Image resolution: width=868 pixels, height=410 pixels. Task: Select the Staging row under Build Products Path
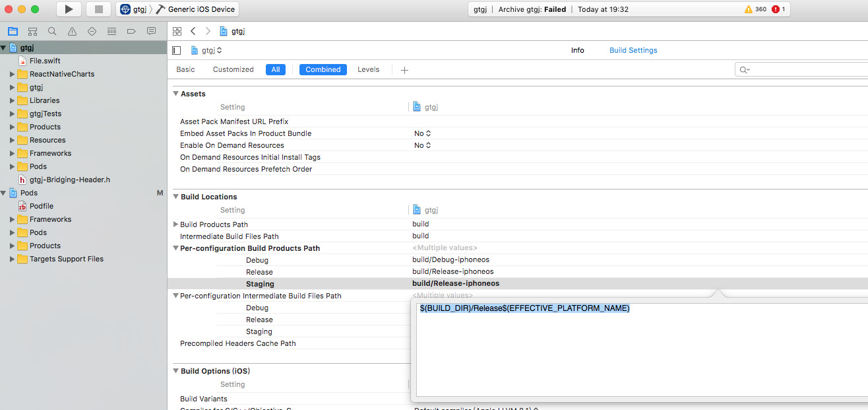point(518,284)
